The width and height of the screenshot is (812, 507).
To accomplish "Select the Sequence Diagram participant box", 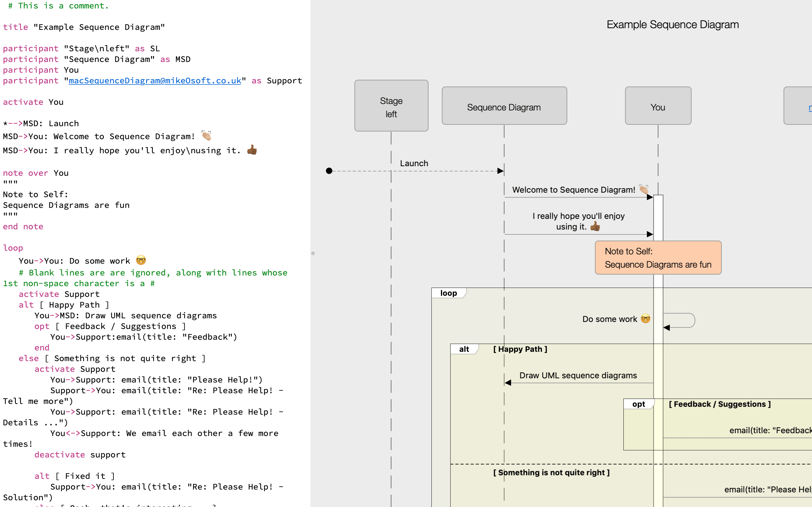I will [x=504, y=106].
